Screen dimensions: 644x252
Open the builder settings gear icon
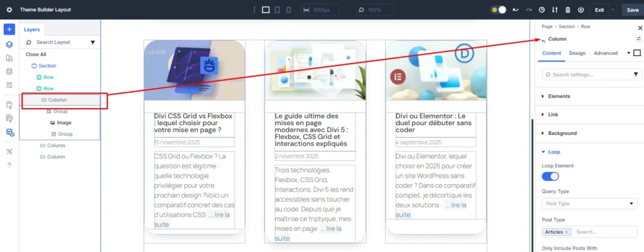tap(9, 9)
